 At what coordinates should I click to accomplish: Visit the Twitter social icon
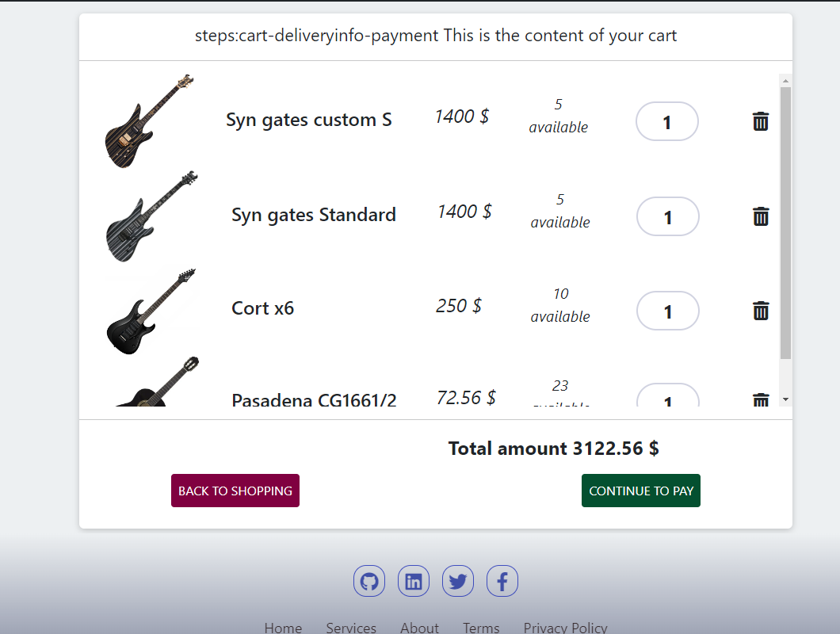(x=458, y=582)
